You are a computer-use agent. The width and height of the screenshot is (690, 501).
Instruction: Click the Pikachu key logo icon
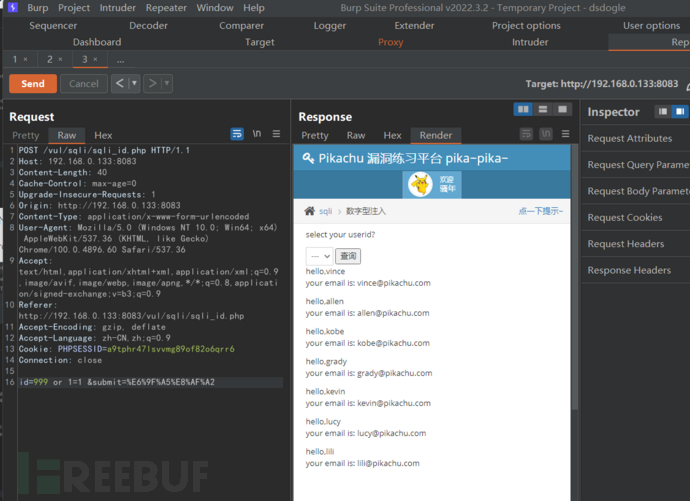point(308,158)
